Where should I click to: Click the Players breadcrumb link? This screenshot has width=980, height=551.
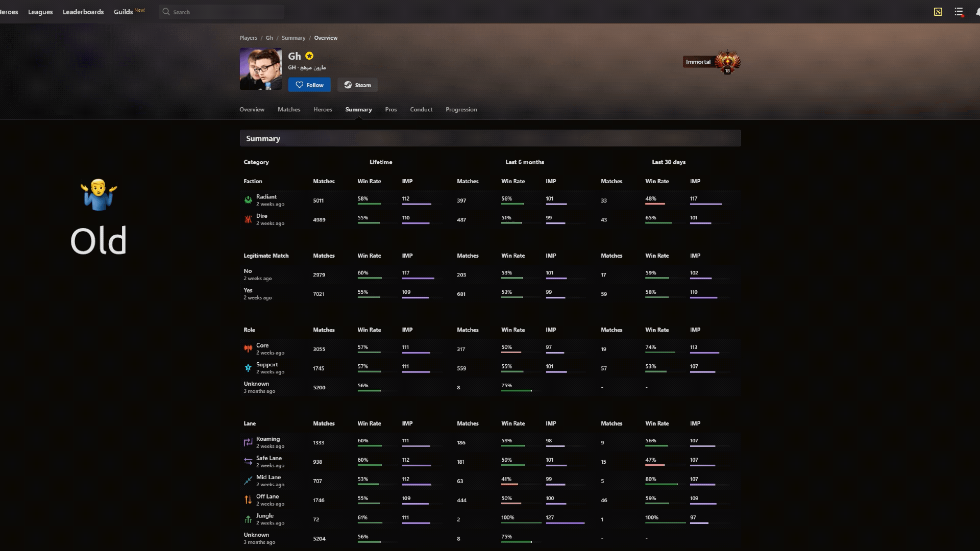pos(248,38)
